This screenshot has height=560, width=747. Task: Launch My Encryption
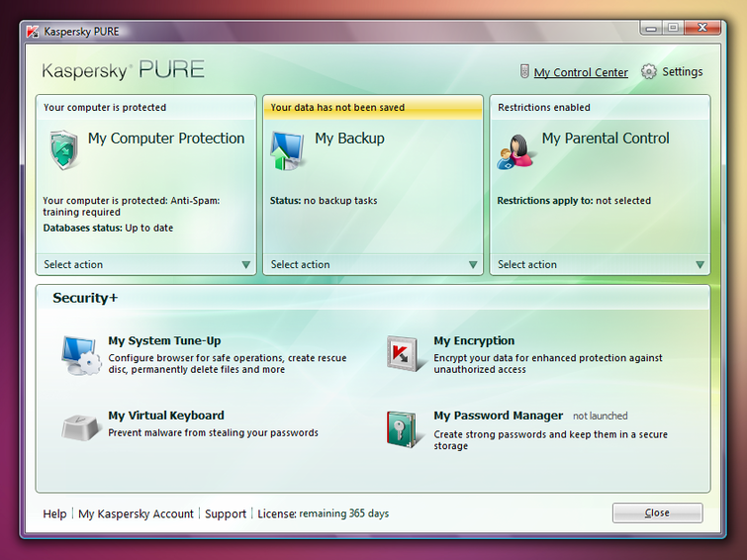[x=474, y=340]
